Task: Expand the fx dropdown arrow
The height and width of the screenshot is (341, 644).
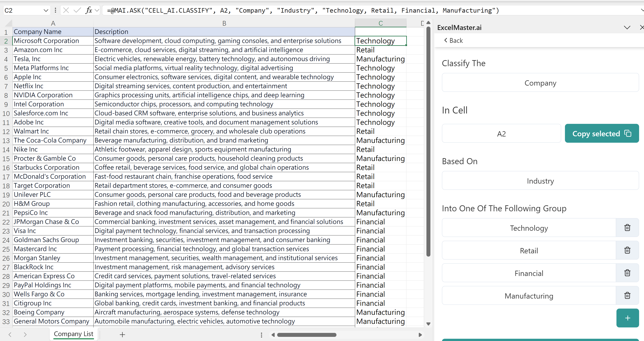Action: [97, 11]
